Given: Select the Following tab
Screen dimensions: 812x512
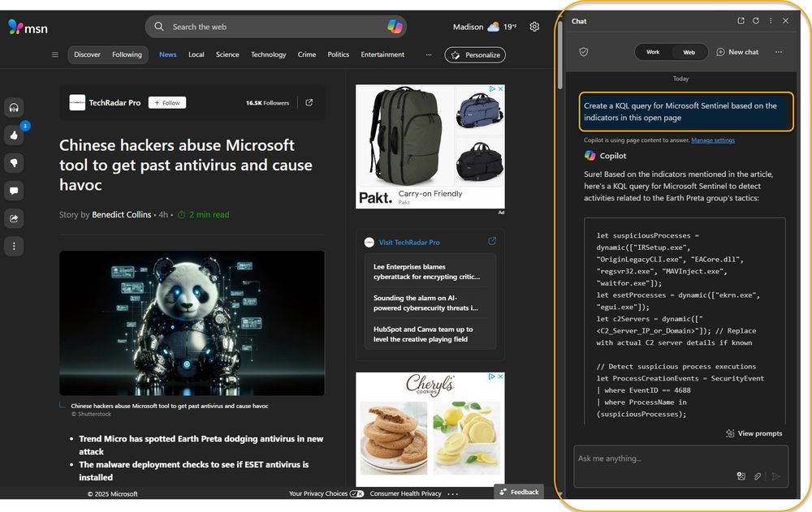Looking at the screenshot, I should [x=127, y=54].
